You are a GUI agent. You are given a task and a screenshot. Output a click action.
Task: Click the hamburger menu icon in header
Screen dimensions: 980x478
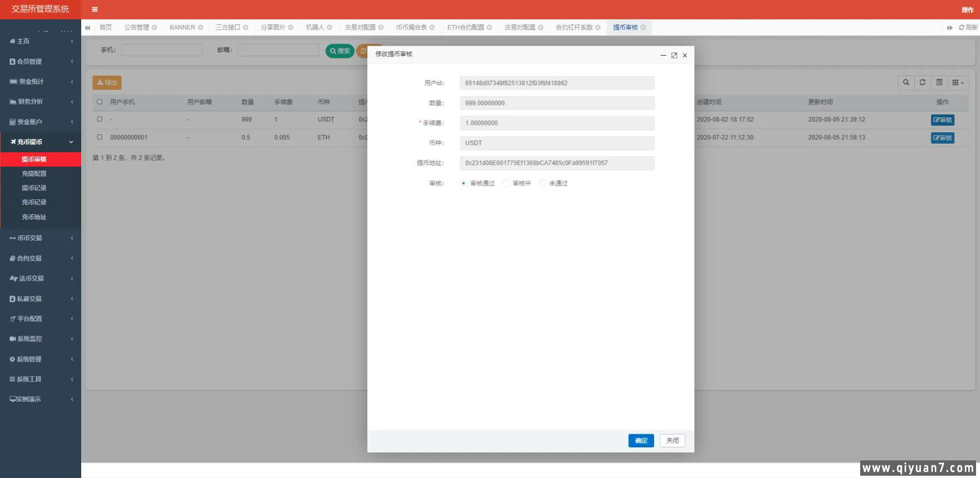tap(95, 10)
